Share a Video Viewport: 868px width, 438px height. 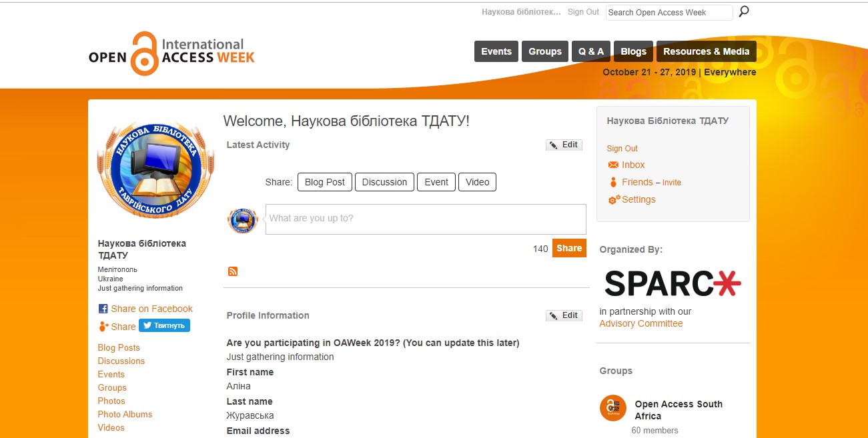477,182
